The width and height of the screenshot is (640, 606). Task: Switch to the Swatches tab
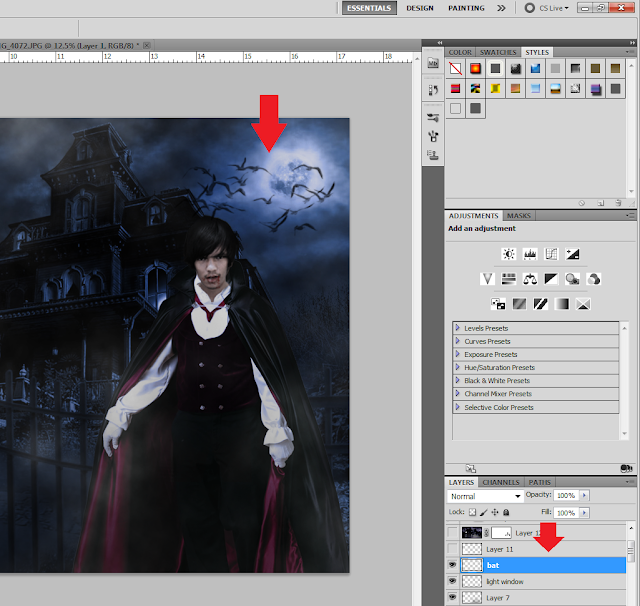coord(498,52)
